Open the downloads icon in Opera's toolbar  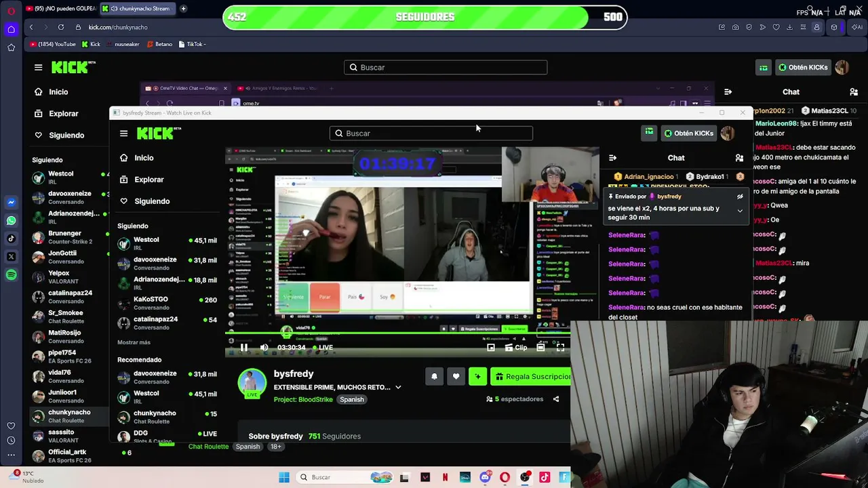[x=789, y=27]
